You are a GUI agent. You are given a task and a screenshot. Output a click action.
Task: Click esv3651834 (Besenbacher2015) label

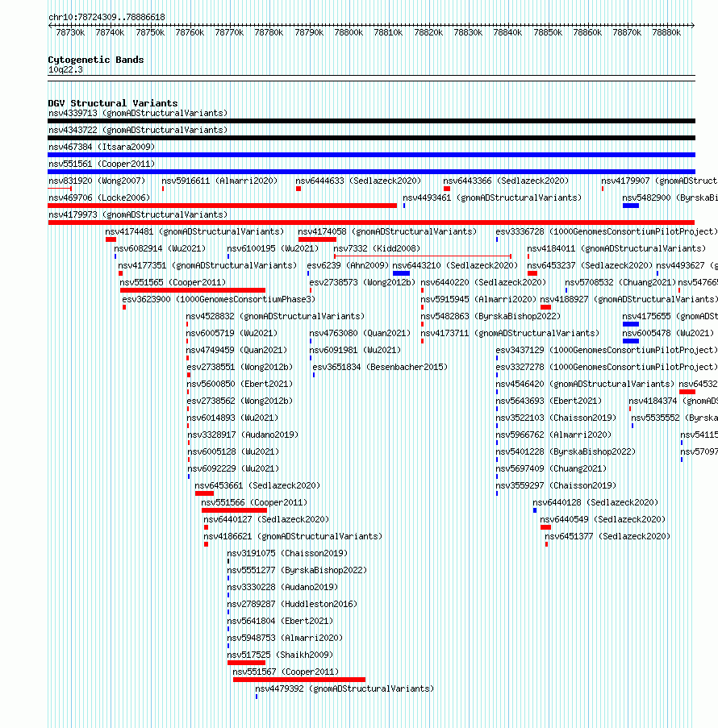point(380,368)
